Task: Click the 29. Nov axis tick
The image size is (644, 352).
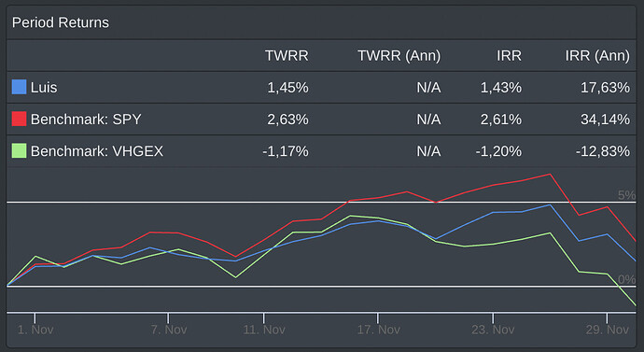Action: click(607, 330)
